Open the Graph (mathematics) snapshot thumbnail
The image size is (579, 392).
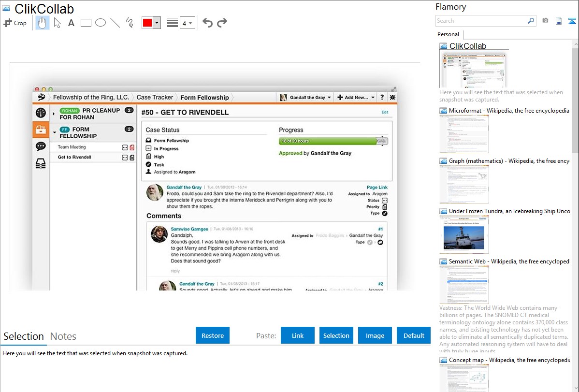(x=464, y=184)
